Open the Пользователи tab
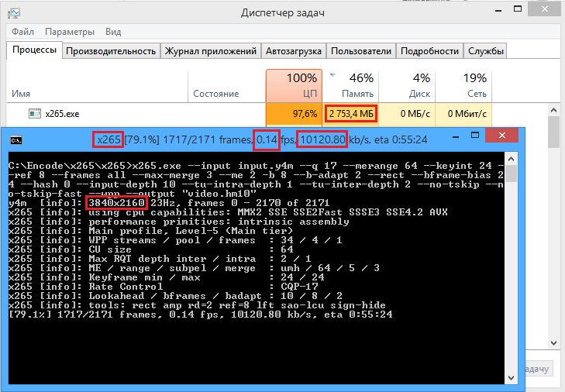 tap(361, 51)
